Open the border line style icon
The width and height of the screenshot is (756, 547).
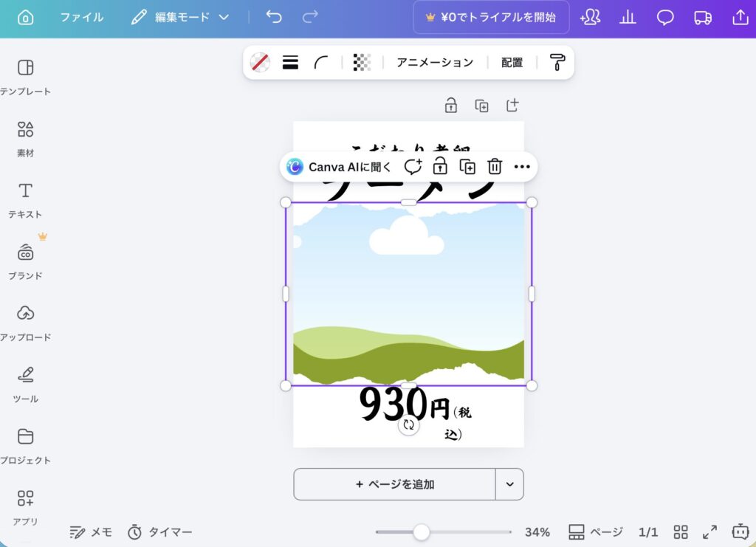(290, 63)
